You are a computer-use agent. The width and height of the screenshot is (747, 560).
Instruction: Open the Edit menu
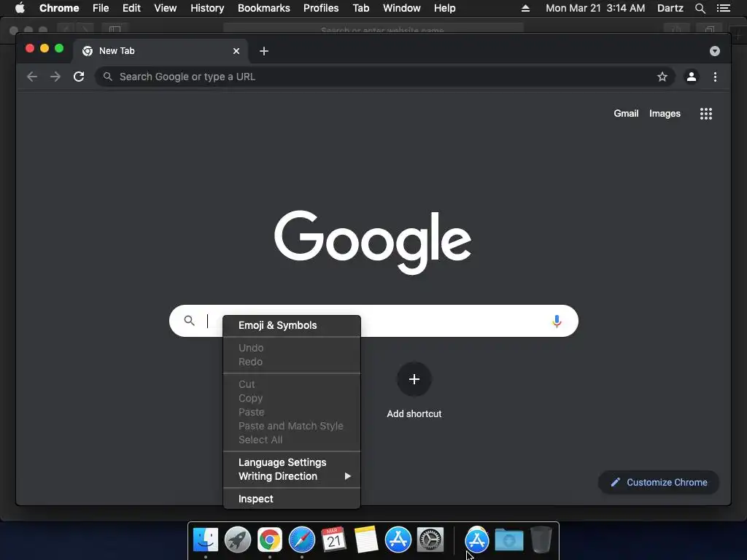pos(131,8)
